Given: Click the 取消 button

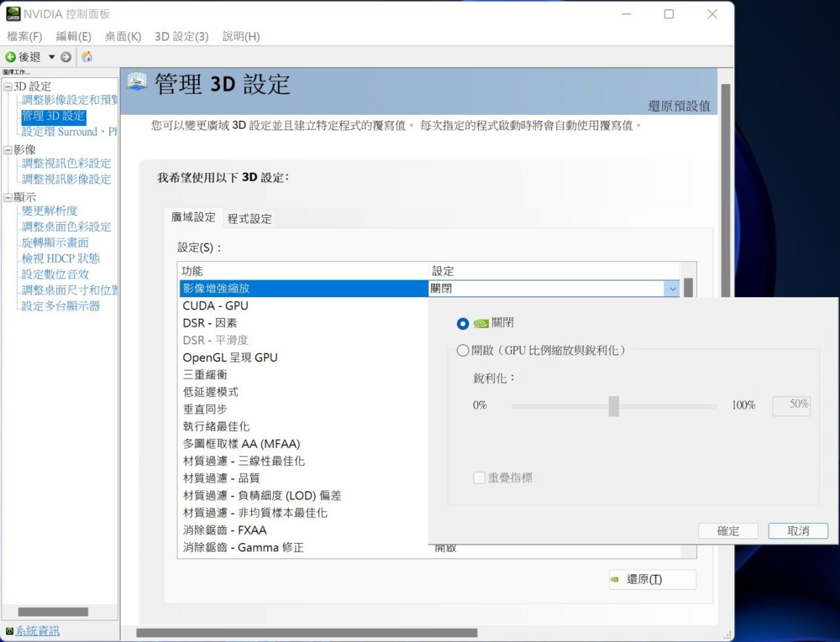Looking at the screenshot, I should pos(799,531).
